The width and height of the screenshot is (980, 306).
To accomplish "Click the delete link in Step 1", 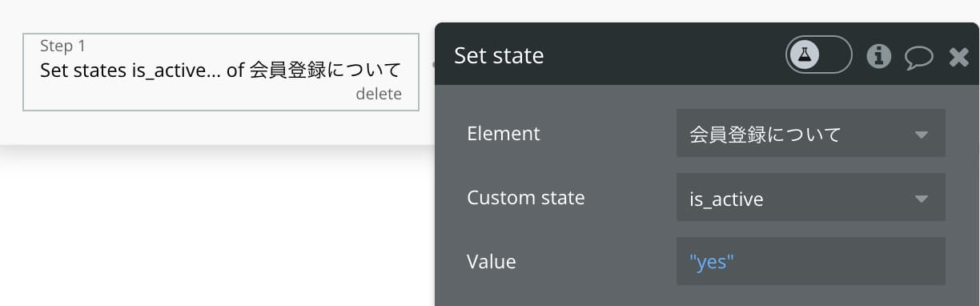I will tap(379, 94).
